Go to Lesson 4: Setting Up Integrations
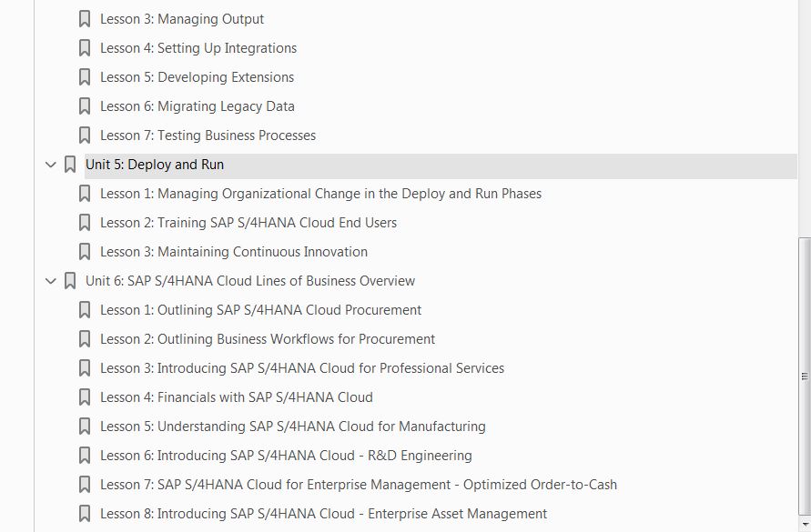The image size is (811, 532). pos(198,48)
